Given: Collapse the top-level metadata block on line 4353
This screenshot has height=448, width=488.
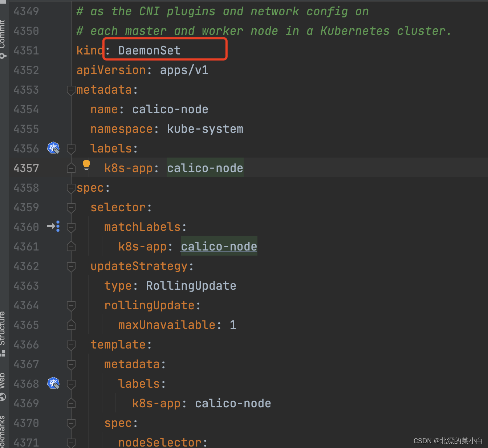Looking at the screenshot, I should coord(71,90).
